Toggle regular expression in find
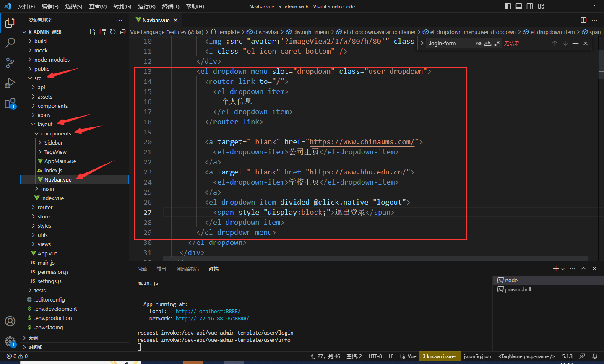This screenshot has width=604, height=364. 497,43
